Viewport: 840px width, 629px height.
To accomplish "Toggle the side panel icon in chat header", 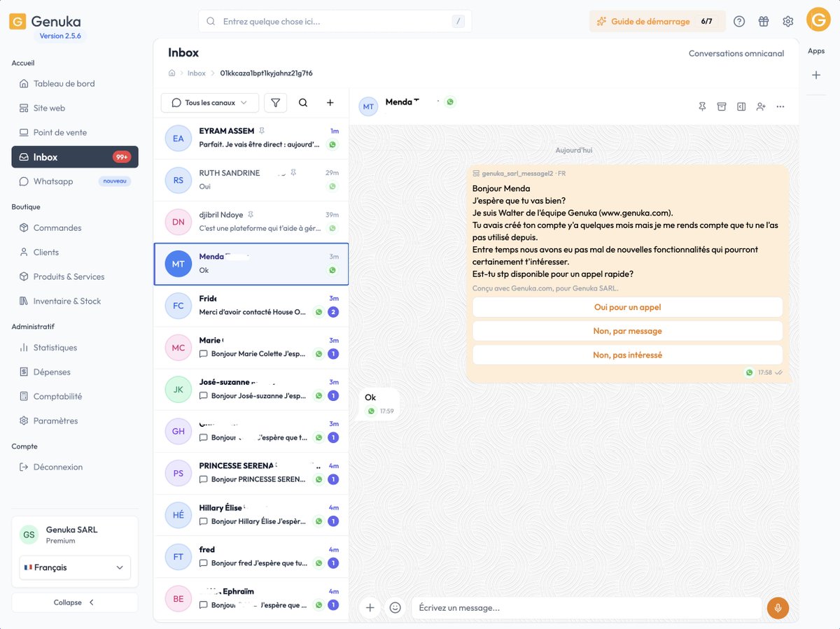I will click(741, 106).
